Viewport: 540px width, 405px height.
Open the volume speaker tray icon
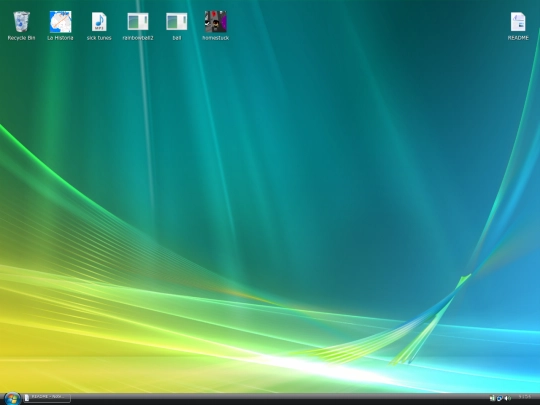[508, 398]
